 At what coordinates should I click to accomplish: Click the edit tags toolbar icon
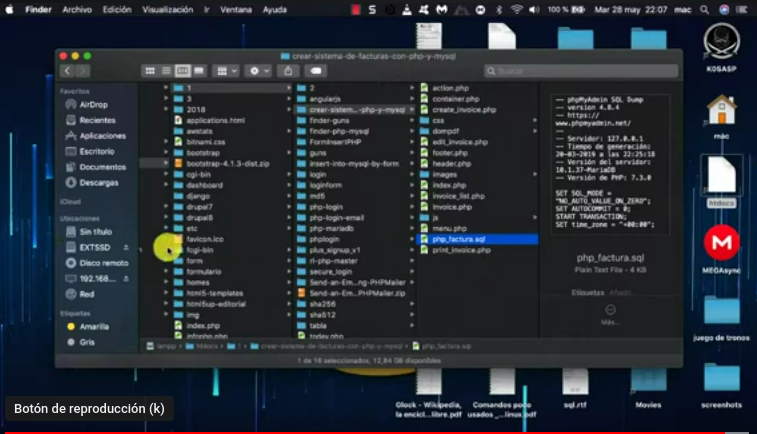[x=316, y=71]
